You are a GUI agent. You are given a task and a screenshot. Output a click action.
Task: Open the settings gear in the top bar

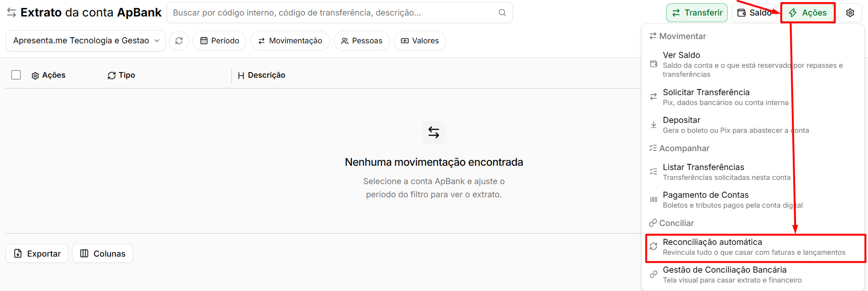click(x=850, y=13)
